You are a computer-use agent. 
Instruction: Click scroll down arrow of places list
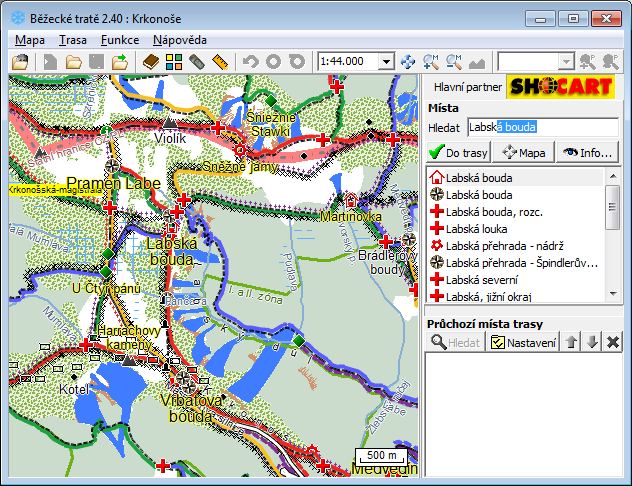[613, 294]
